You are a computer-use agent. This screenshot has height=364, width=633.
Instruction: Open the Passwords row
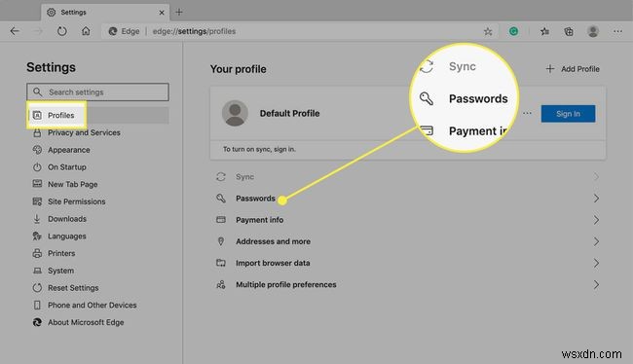tap(408, 199)
